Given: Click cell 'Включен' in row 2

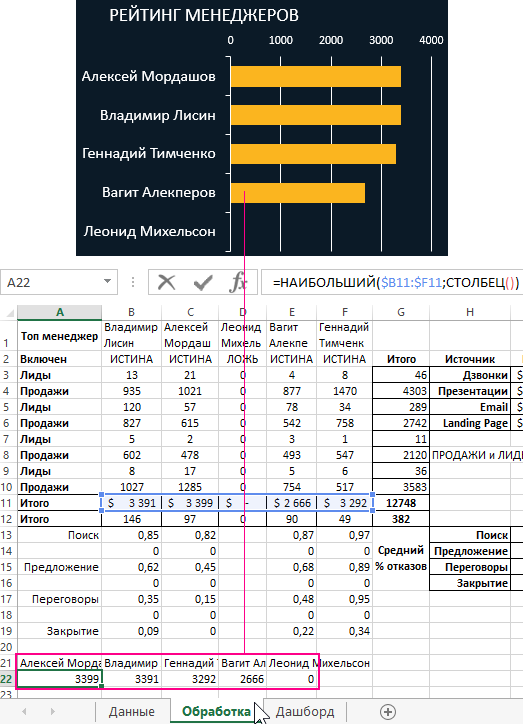Looking at the screenshot, I should tap(60, 359).
